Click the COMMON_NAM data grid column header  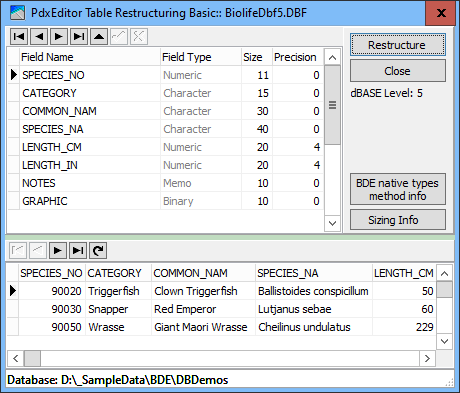(203, 273)
